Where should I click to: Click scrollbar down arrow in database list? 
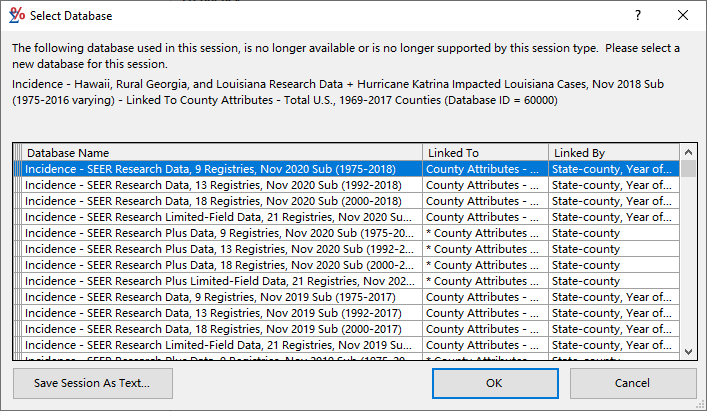pos(688,351)
